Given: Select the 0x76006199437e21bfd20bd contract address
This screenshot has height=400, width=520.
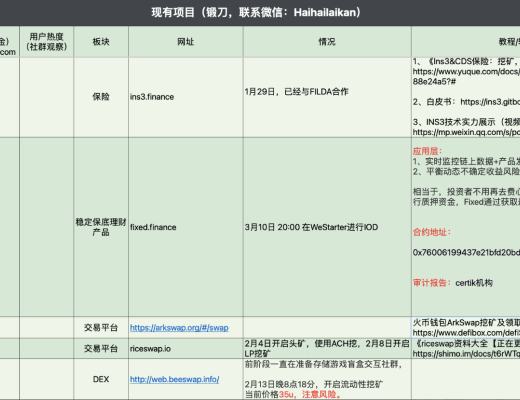Looking at the screenshot, I should point(466,252).
